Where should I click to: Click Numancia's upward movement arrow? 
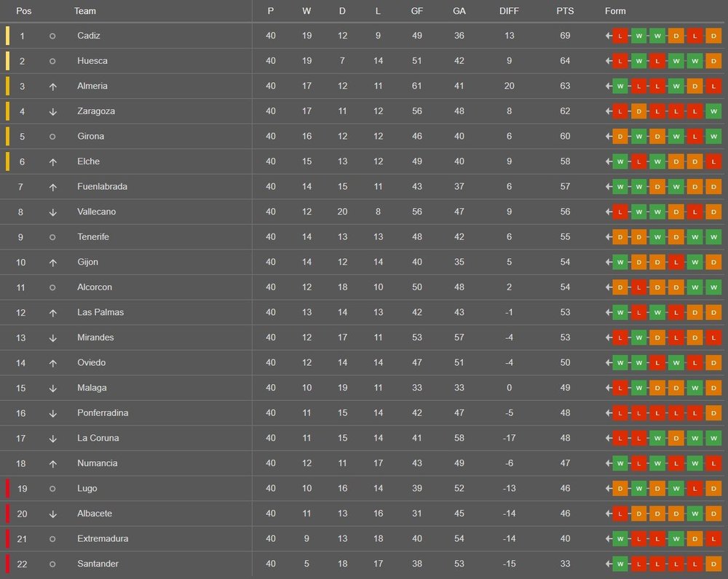[x=53, y=463]
